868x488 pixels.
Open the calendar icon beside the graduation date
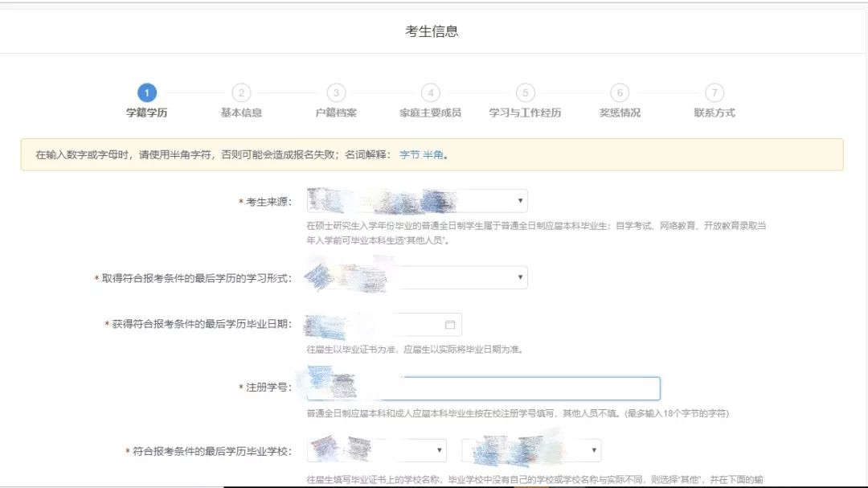(450, 324)
